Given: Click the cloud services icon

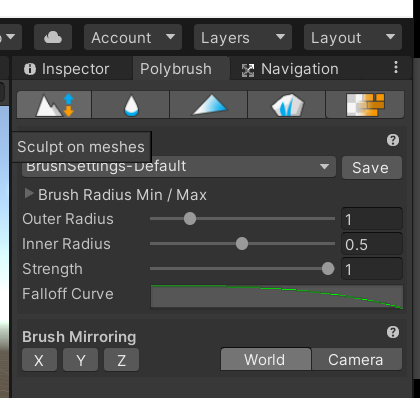Looking at the screenshot, I should 53,37.
